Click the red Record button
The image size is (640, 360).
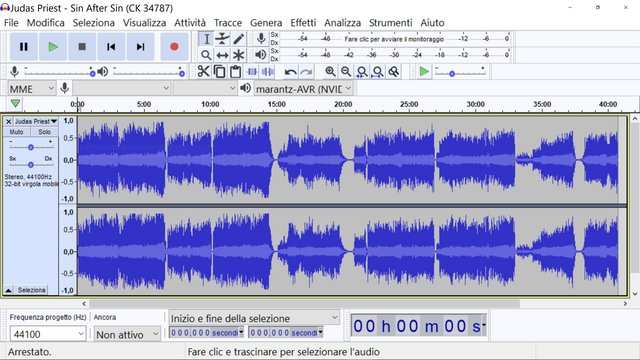point(174,47)
